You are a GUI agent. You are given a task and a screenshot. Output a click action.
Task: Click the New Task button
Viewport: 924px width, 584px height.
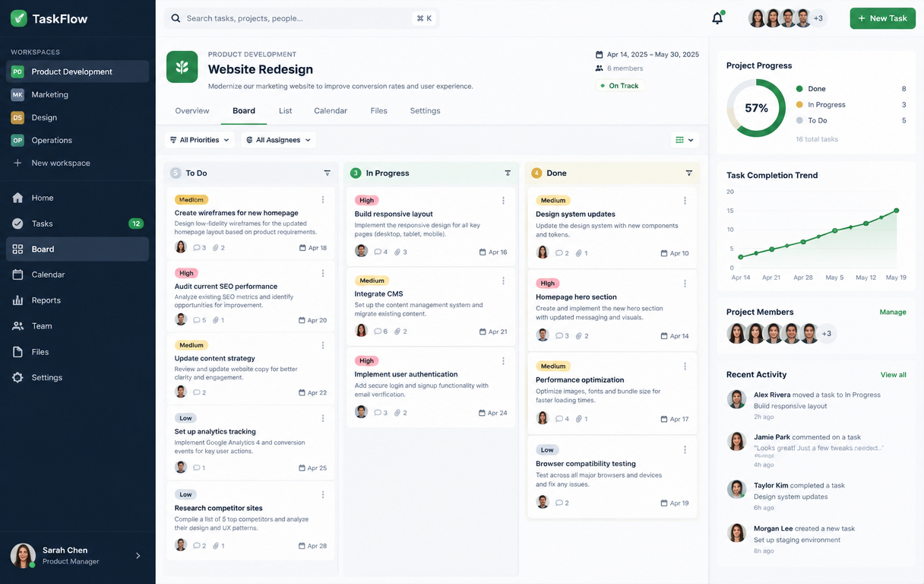tap(882, 18)
